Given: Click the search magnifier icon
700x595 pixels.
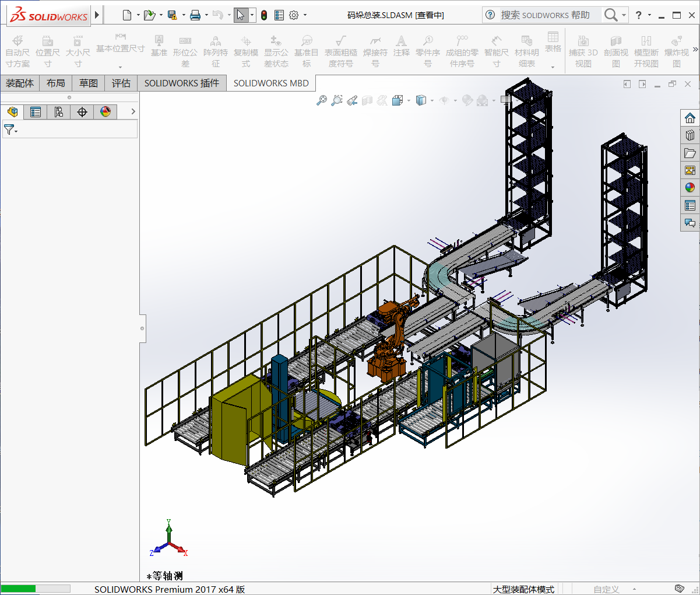Looking at the screenshot, I should tap(610, 15).
